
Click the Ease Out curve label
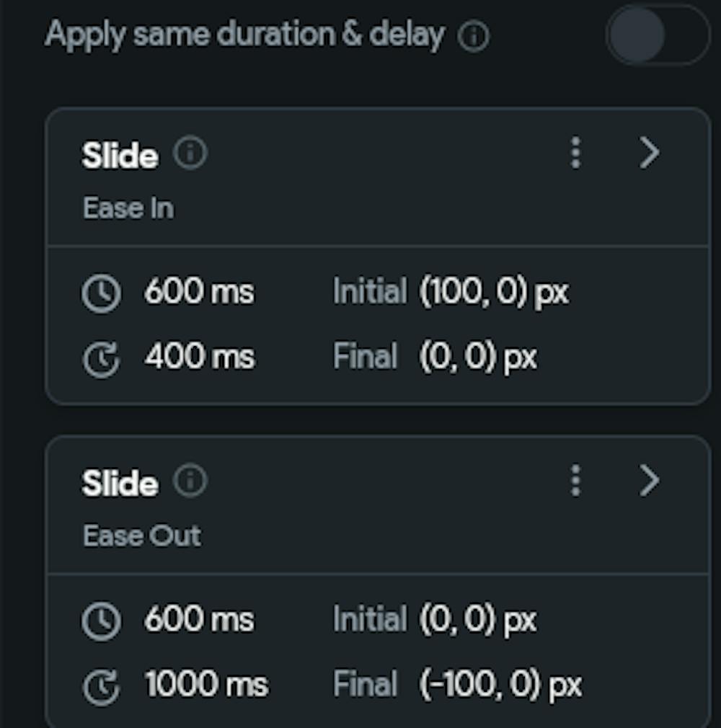[x=142, y=536]
